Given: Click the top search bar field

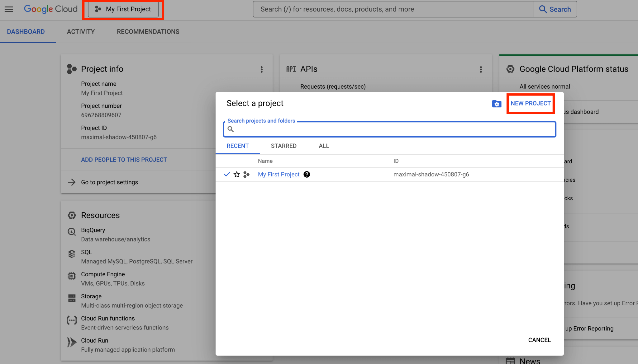Looking at the screenshot, I should click(393, 9).
